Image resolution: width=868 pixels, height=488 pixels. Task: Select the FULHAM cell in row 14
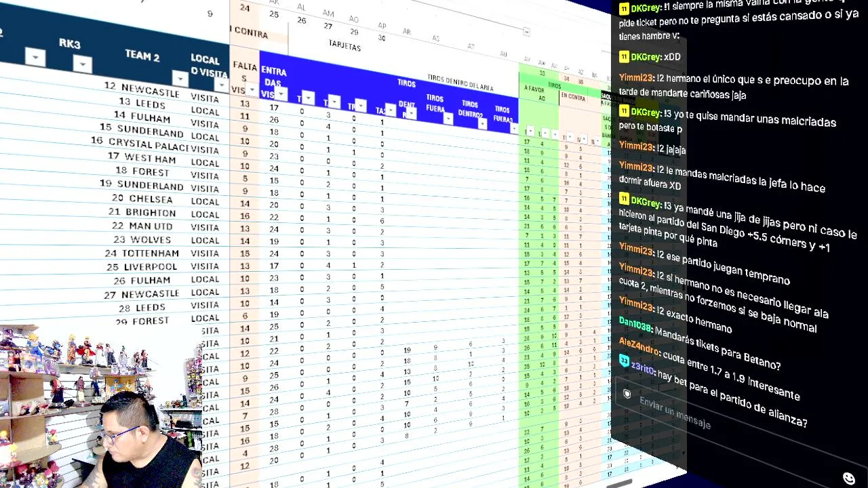click(151, 117)
